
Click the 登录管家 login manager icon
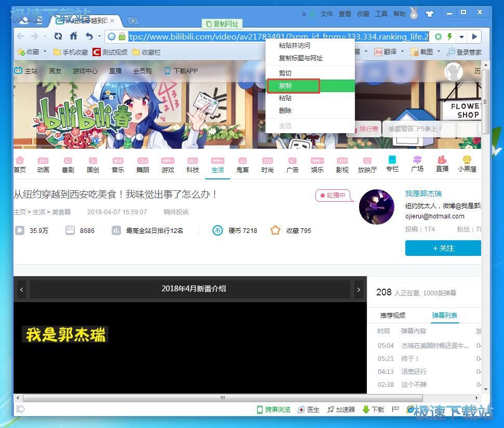click(467, 51)
